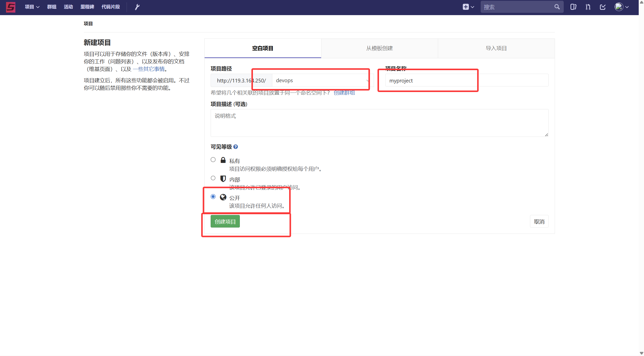
Task: Grab the description textarea resize handle
Action: click(546, 135)
